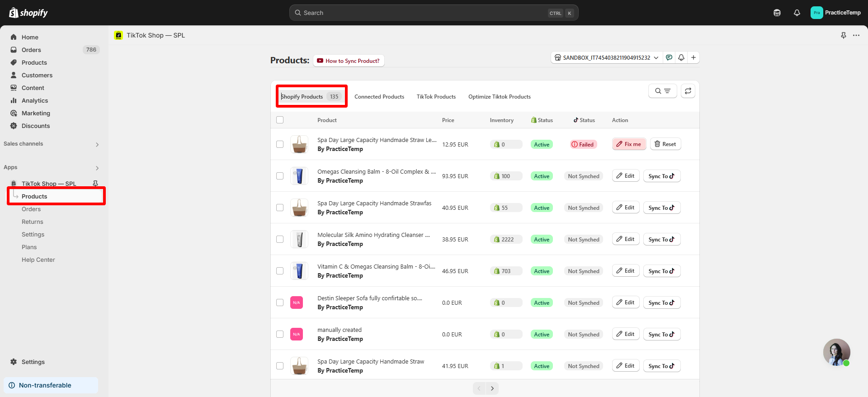
Task: Click the Discounts badge icon in sidebar
Action: click(x=14, y=126)
